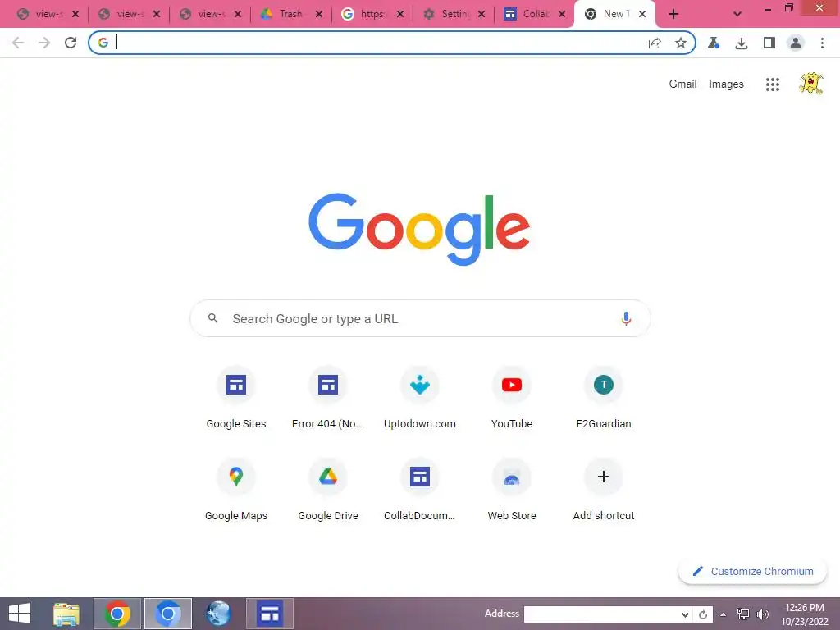
Task: Open the Gmail link
Action: point(682,84)
